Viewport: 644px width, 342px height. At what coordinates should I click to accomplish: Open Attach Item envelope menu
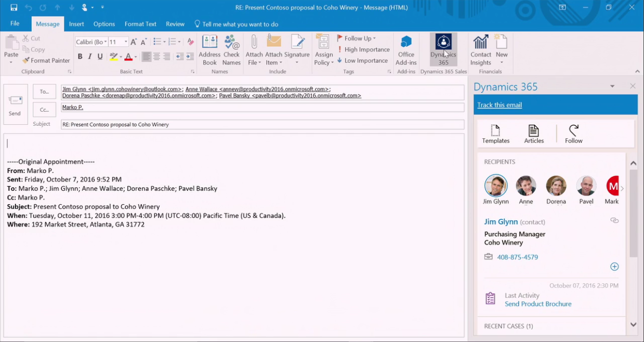273,50
